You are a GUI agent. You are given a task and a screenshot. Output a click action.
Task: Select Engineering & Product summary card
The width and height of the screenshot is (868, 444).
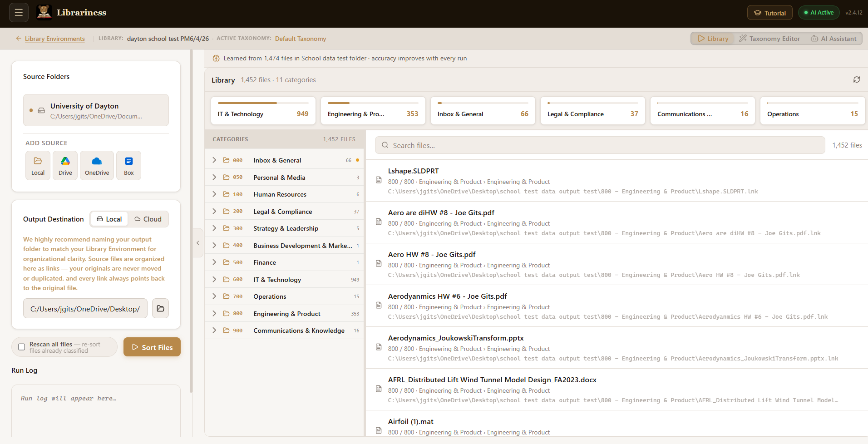[373, 110]
